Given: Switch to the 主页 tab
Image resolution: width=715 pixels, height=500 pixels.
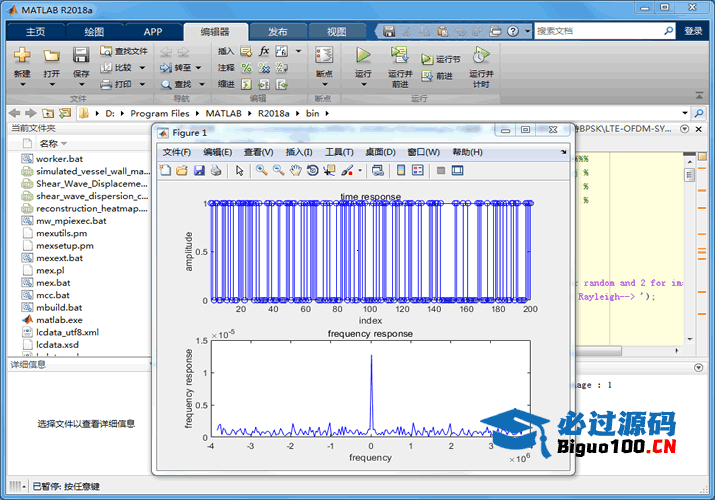Looking at the screenshot, I should [35, 32].
